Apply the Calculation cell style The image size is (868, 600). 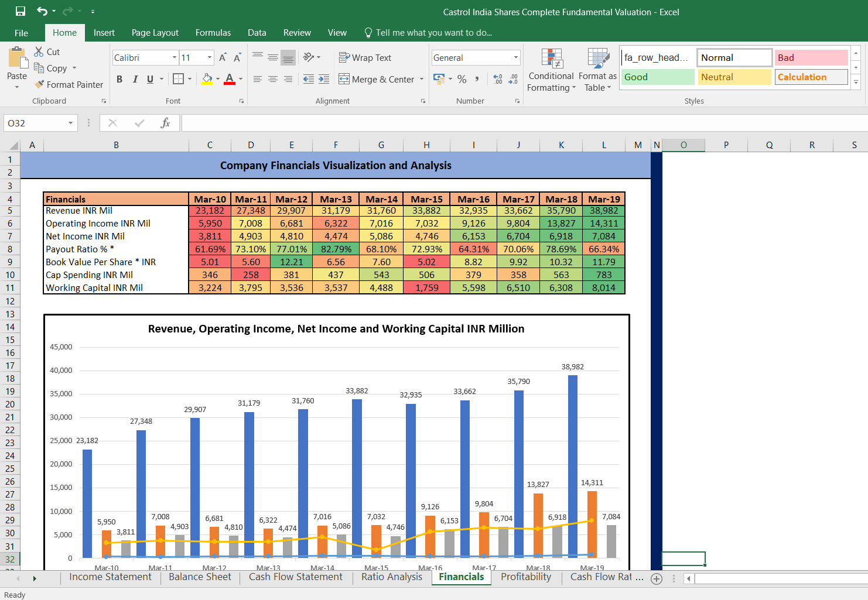pyautogui.click(x=811, y=77)
